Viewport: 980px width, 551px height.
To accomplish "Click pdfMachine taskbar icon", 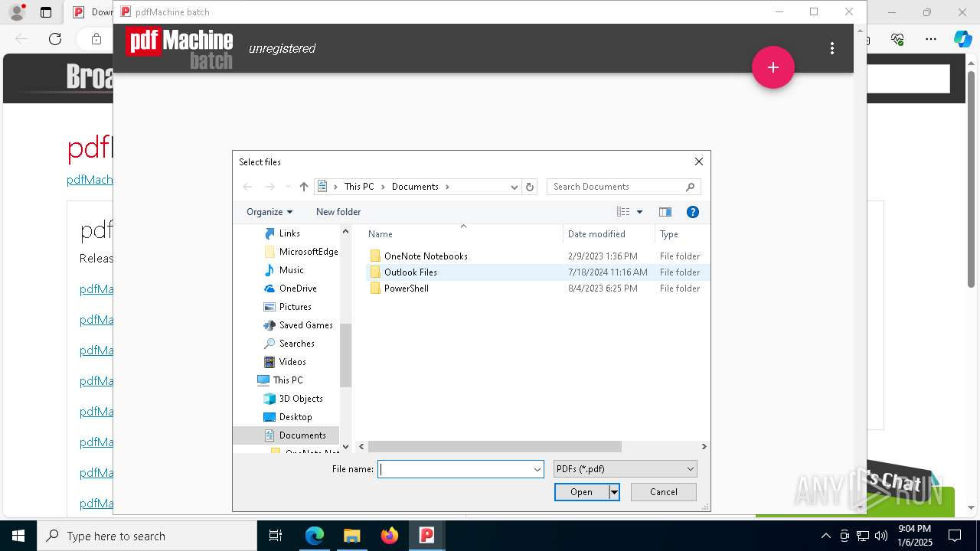I will coord(426,536).
